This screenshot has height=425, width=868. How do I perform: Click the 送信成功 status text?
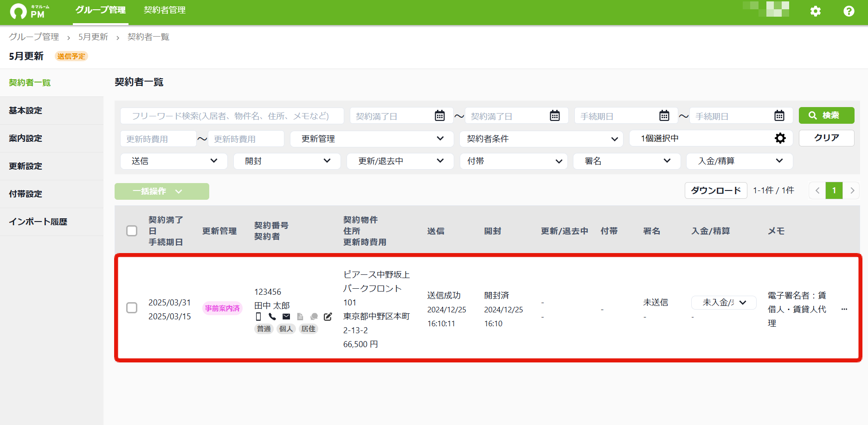tap(444, 295)
